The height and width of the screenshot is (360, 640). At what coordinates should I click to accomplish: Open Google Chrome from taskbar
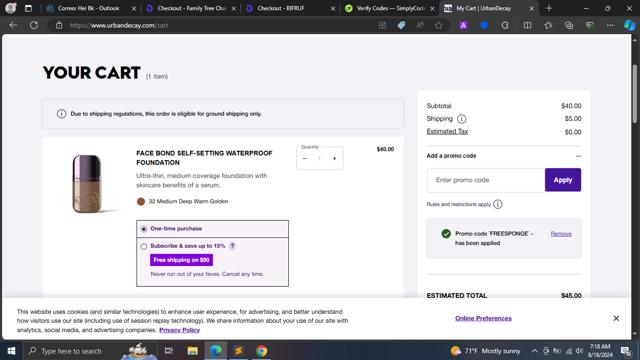pyautogui.click(x=262, y=351)
